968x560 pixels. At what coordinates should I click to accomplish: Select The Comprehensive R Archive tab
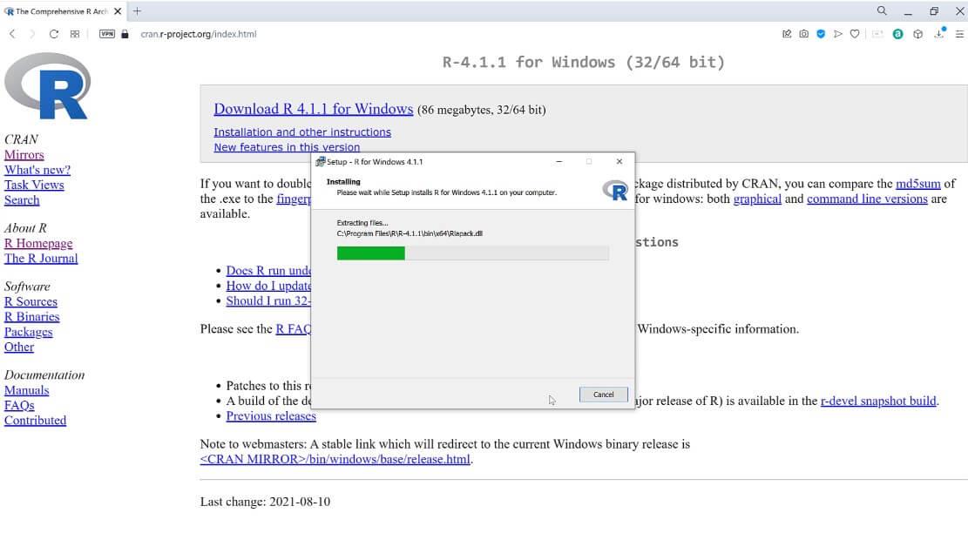(62, 11)
